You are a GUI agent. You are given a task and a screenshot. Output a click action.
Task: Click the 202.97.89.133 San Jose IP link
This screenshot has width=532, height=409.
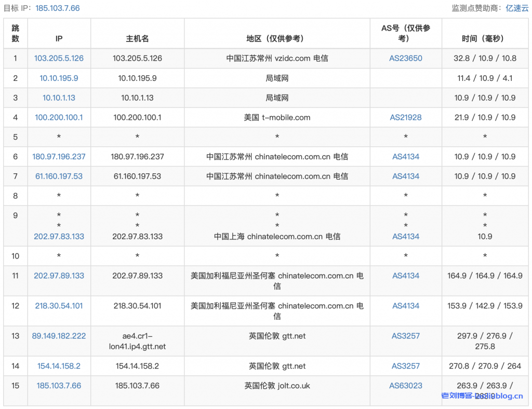[x=59, y=276]
